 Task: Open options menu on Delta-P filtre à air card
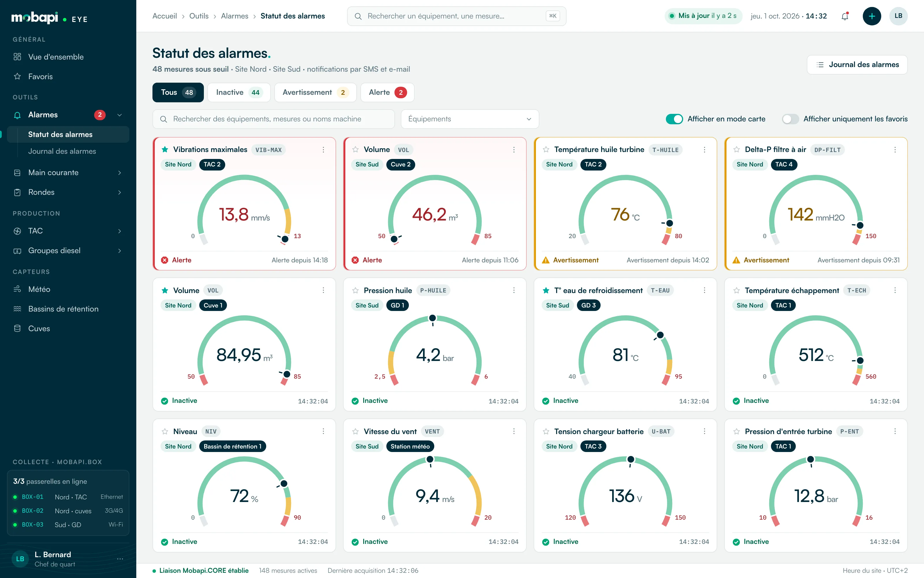pyautogui.click(x=895, y=149)
